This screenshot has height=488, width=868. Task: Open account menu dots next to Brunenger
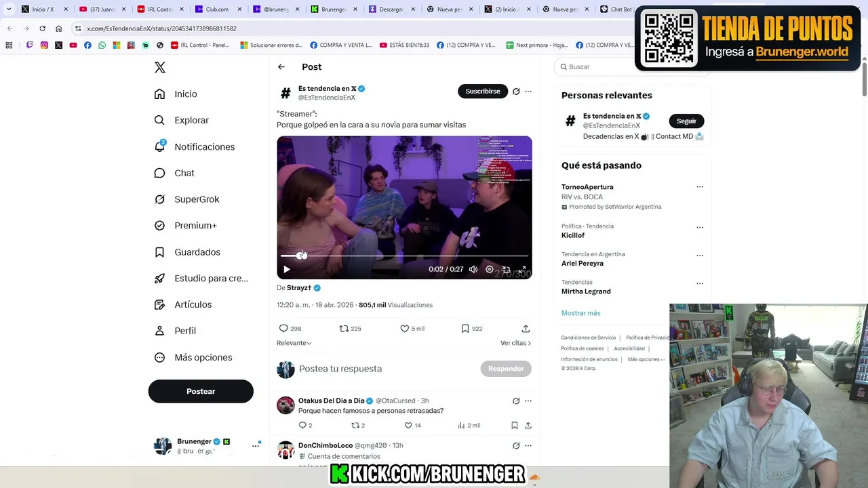point(256,445)
